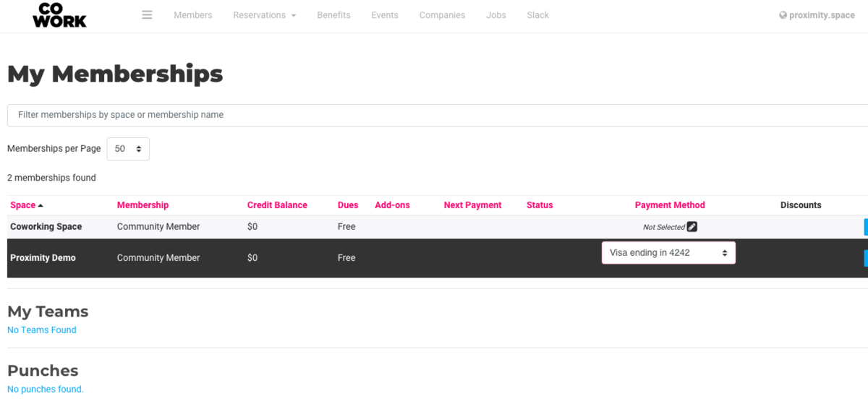Screen dimensions: 868x404
Task: Go to the Jobs page
Action: pos(496,15)
